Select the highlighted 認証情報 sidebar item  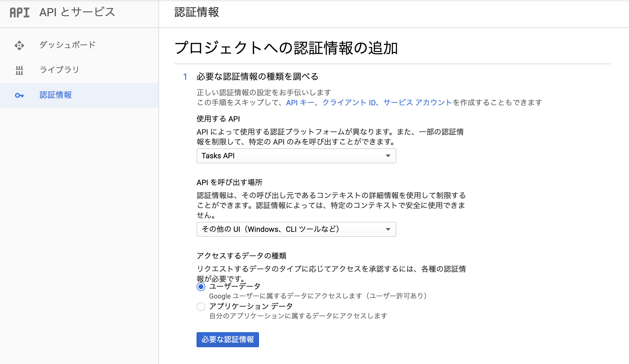pos(56,95)
